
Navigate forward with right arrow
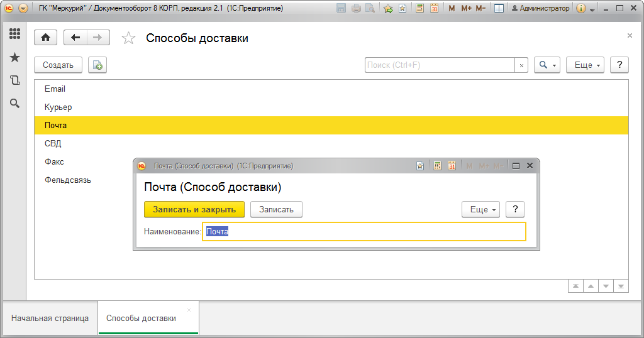point(97,37)
